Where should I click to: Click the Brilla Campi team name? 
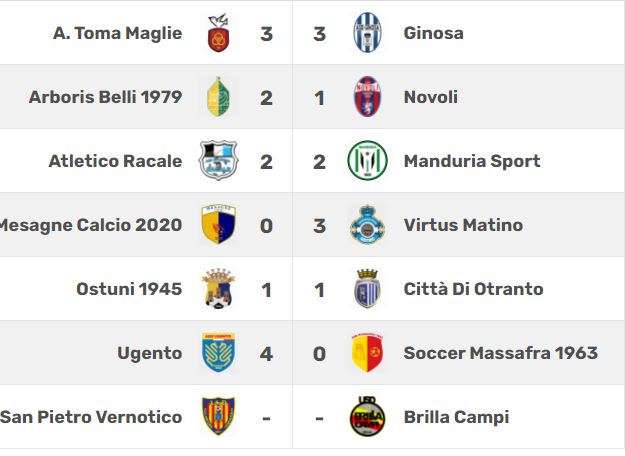click(456, 417)
